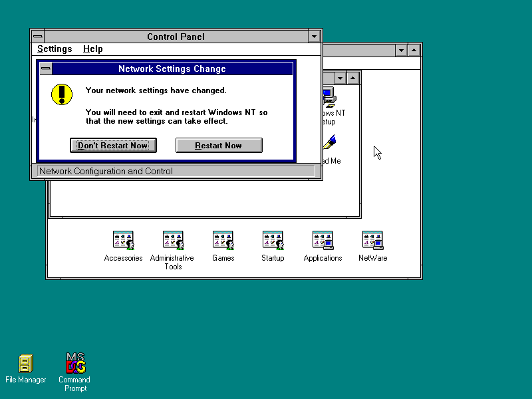Select the Startup program group icon

[273, 240]
